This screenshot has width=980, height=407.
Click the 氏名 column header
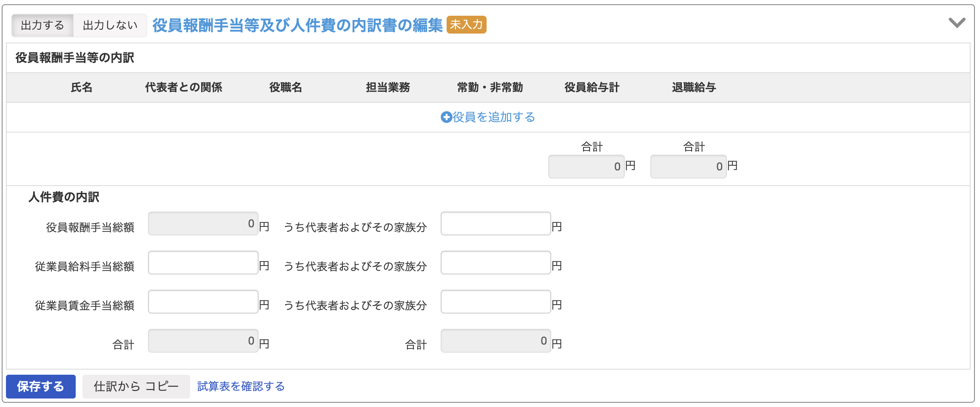tap(82, 88)
